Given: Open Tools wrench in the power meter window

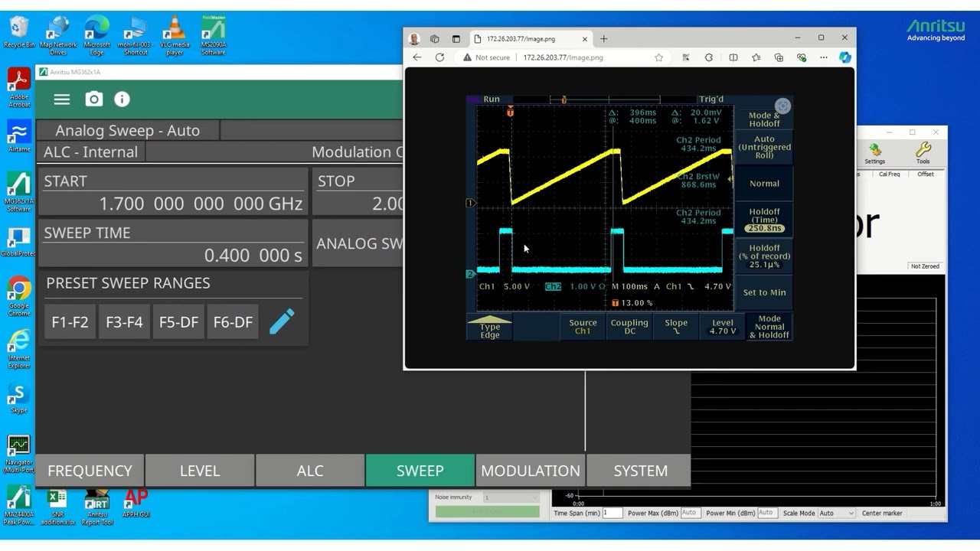Looking at the screenshot, I should click(923, 153).
